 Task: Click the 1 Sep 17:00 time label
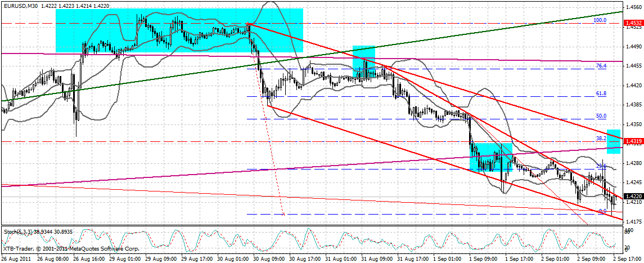520,260
